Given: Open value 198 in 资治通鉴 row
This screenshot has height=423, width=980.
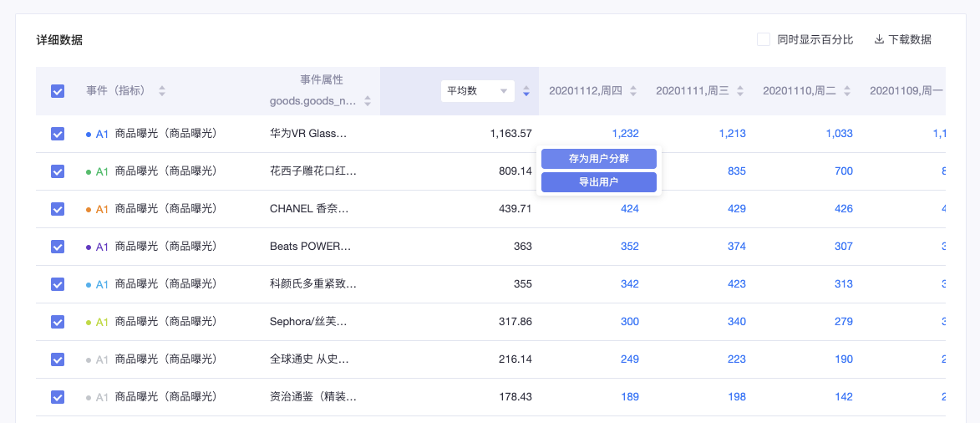Looking at the screenshot, I should click(737, 396).
